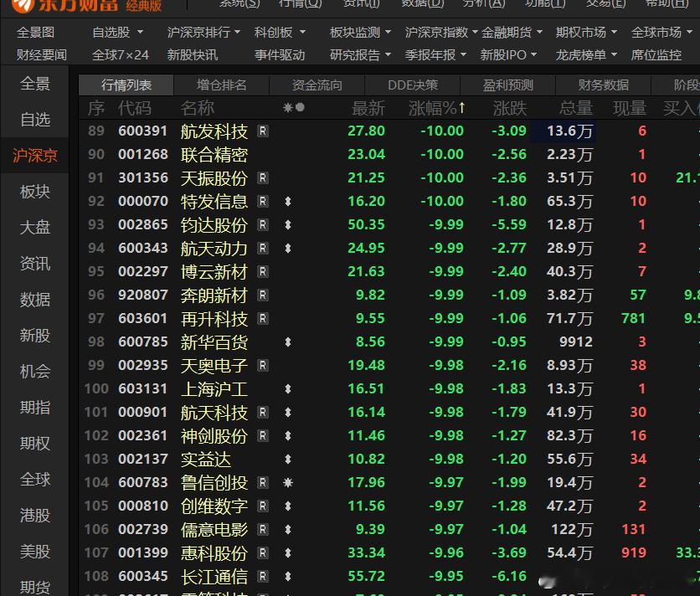Select stock code 603601 row
This screenshot has height=596, width=700.
[389, 318]
